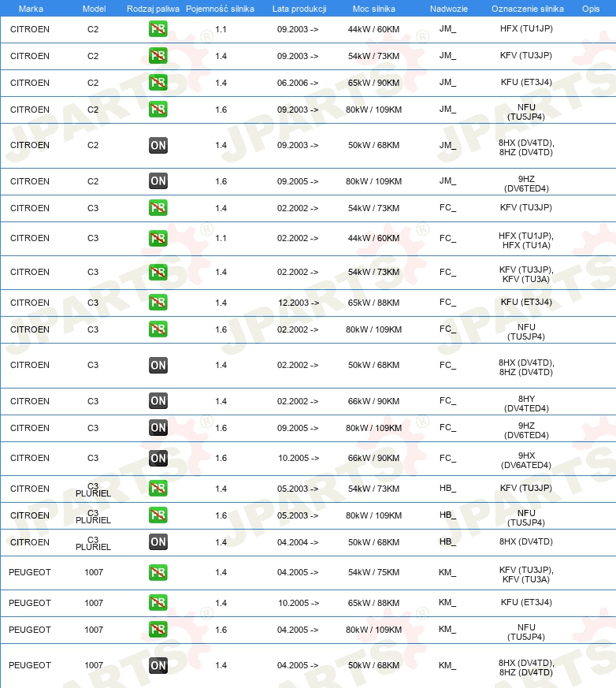Click the Model column header

pos(95,9)
